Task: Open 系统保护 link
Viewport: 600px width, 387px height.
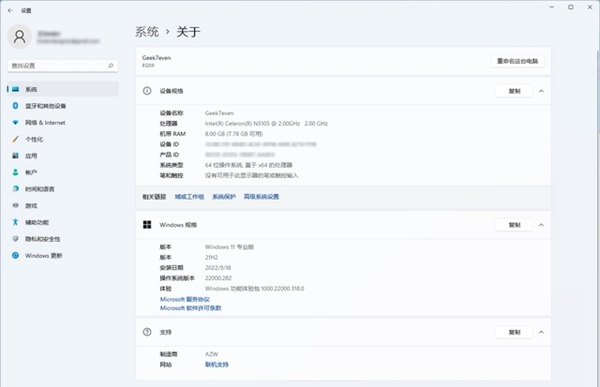Action: (x=224, y=197)
